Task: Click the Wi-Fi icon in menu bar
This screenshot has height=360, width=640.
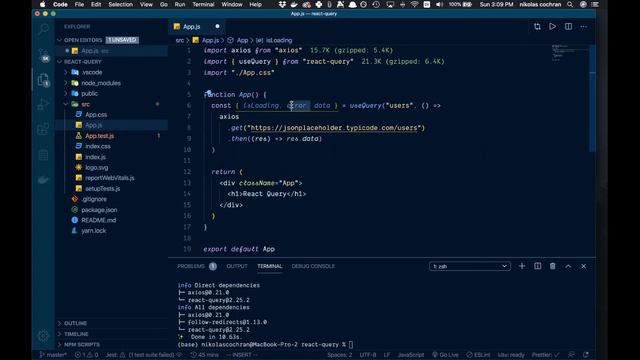Action: pyautogui.click(x=414, y=4)
